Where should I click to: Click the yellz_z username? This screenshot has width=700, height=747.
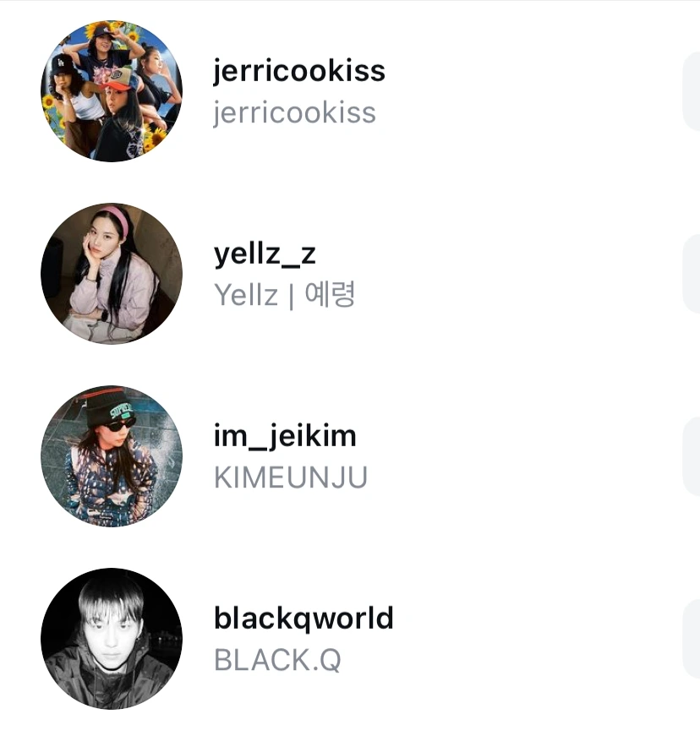click(265, 254)
